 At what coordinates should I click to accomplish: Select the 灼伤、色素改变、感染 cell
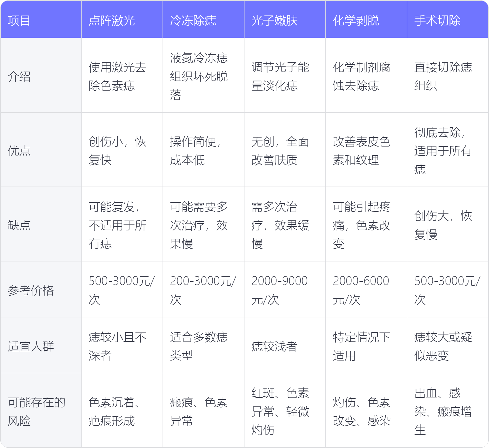pos(362,411)
